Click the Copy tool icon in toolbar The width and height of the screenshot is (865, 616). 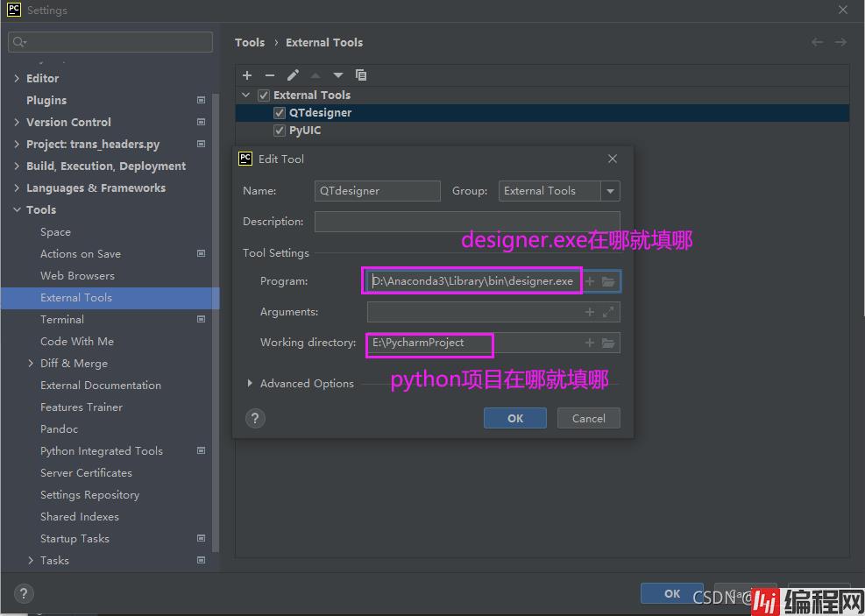(361, 75)
